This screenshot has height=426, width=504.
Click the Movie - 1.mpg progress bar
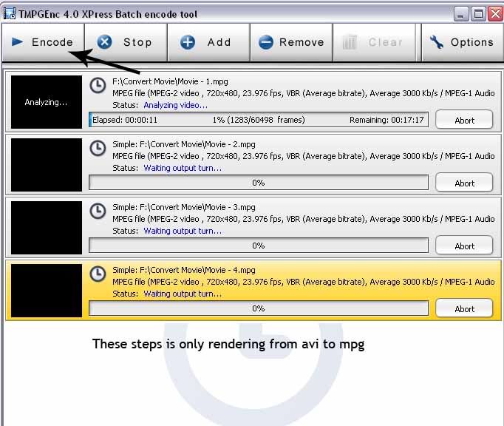click(259, 120)
